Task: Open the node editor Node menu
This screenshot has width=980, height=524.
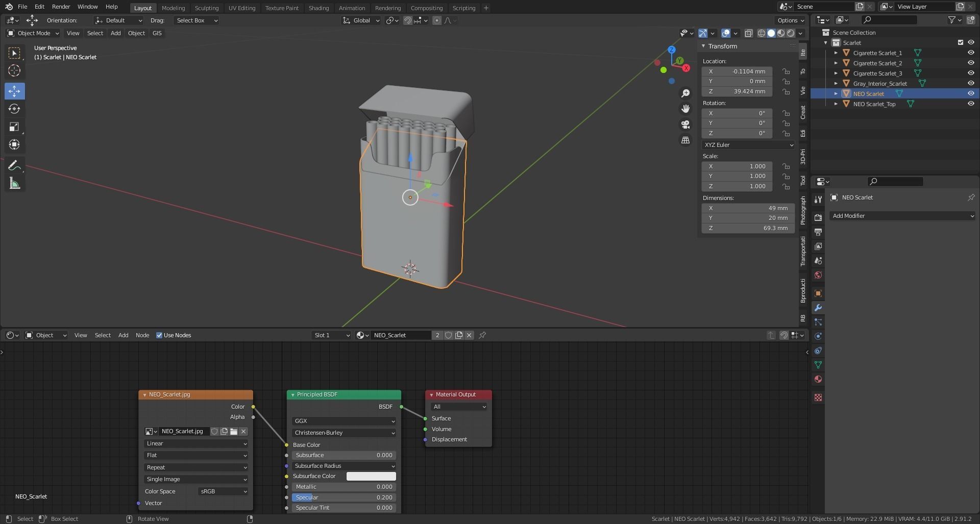Action: click(142, 335)
